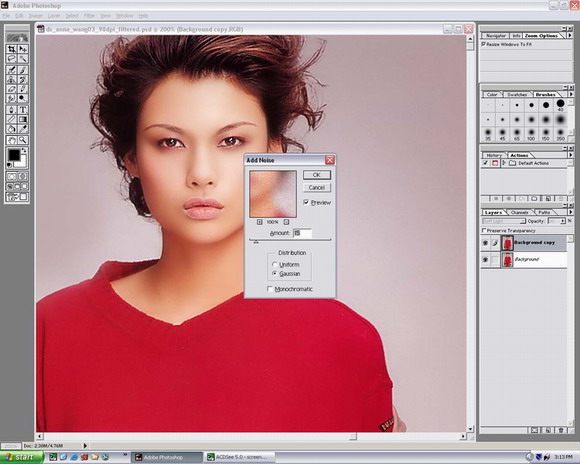Click the Amount slider handle in Add Noise
Viewport: 580px width, 464px height.
pyautogui.click(x=256, y=242)
